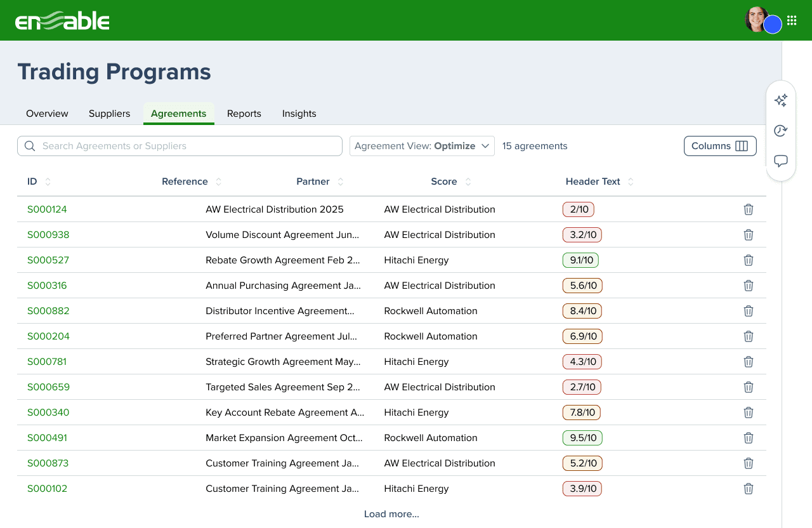Open agreement S000938 link
The height and width of the screenshot is (528, 812).
coord(48,235)
